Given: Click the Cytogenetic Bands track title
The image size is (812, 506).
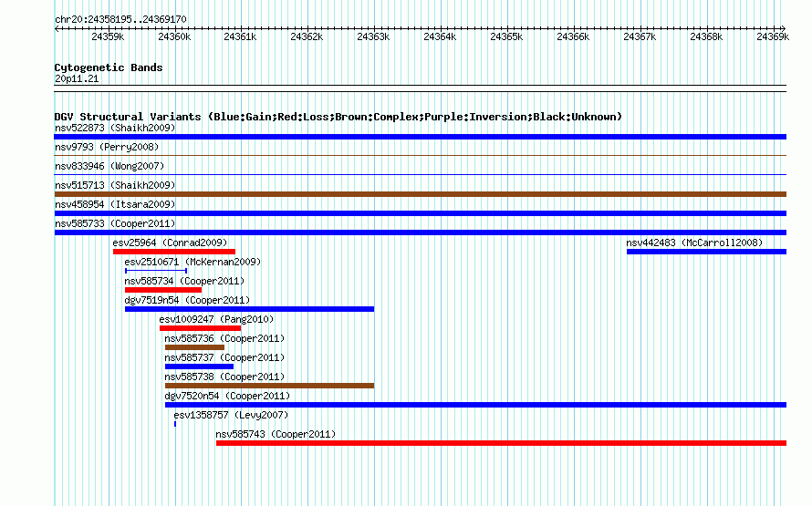Looking at the screenshot, I should [x=109, y=67].
